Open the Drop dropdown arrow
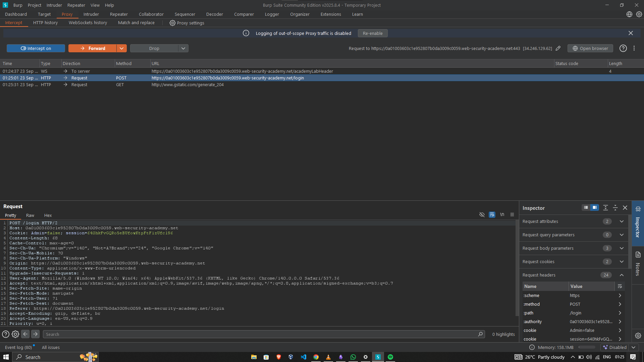The height and width of the screenshot is (362, 644). tap(183, 48)
